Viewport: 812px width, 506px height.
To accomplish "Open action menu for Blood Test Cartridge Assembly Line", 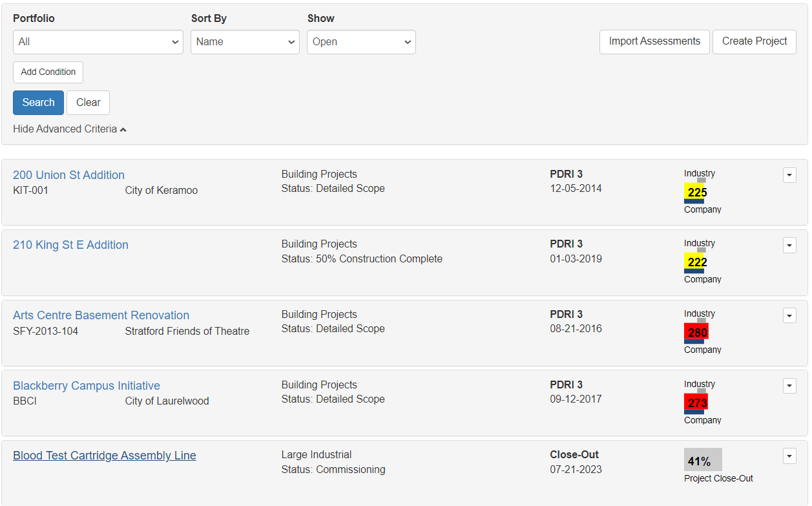I will click(x=789, y=456).
